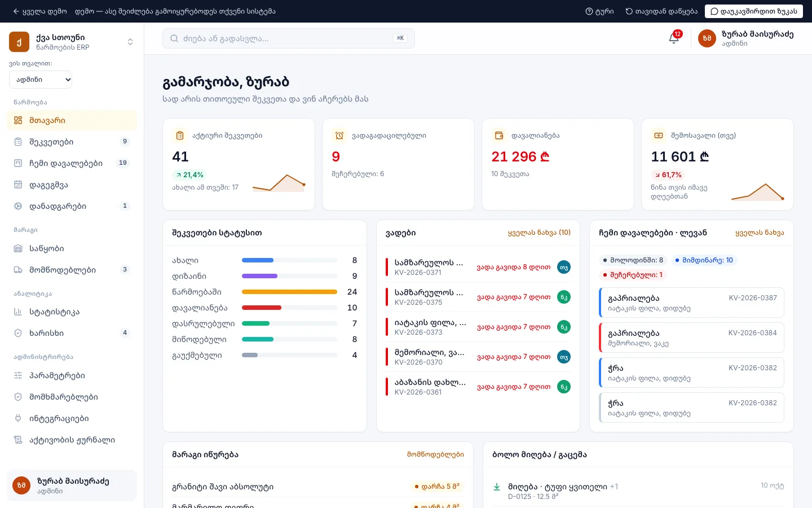Click the მიღება download arrow icon
This screenshot has height=508, width=812.
(x=497, y=487)
